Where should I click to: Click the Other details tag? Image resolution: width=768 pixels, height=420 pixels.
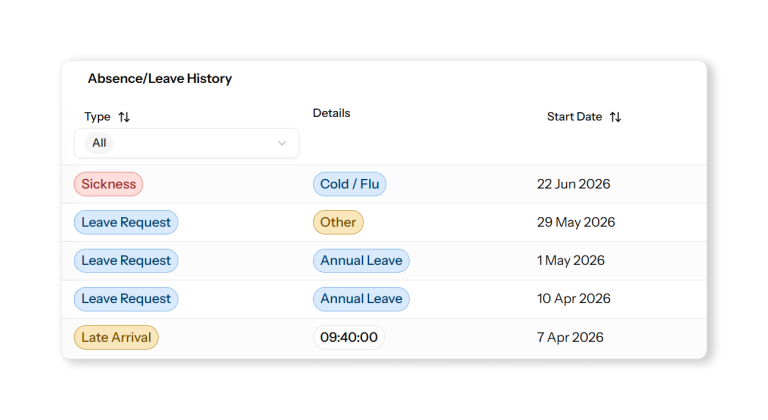pyautogui.click(x=338, y=222)
